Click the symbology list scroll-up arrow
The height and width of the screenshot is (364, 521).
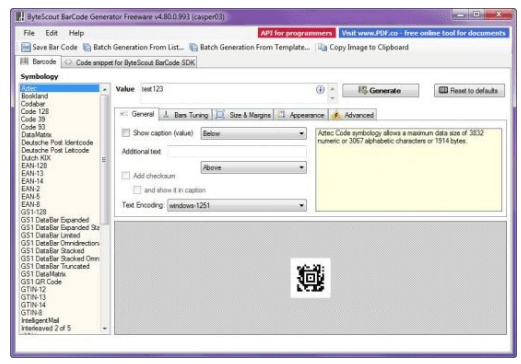pyautogui.click(x=105, y=89)
